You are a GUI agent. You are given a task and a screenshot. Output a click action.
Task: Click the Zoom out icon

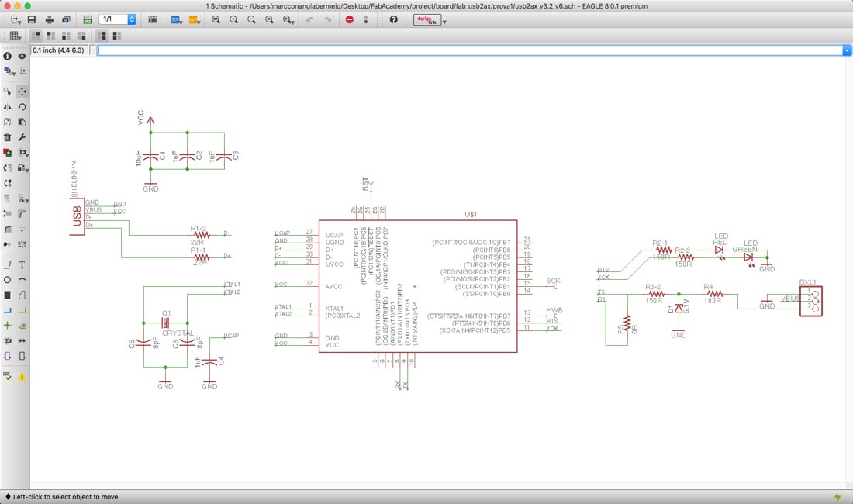click(x=251, y=19)
